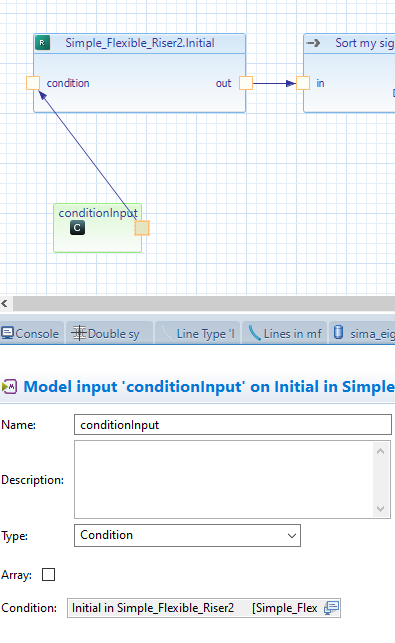
Task: Switch to the Double sy tab
Action: (x=109, y=333)
